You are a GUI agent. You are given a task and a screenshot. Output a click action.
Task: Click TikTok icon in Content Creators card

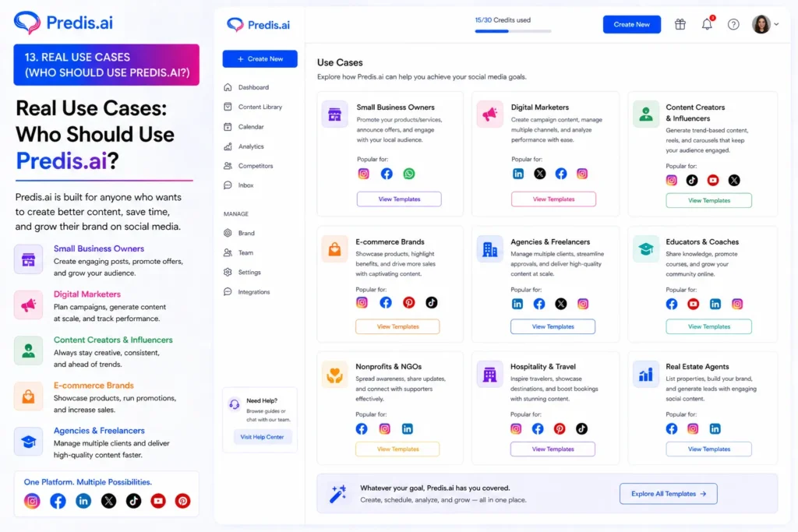pyautogui.click(x=692, y=180)
